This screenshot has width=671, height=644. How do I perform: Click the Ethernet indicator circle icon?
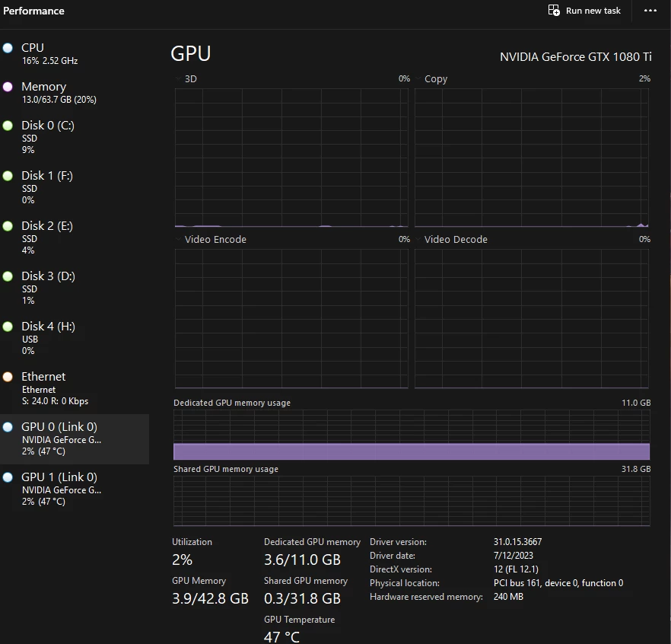[8, 377]
